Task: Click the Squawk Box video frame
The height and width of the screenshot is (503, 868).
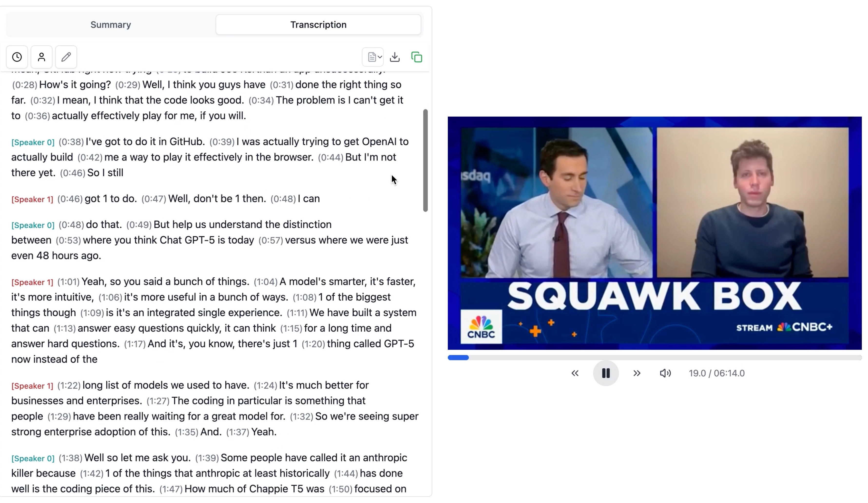Action: [655, 233]
